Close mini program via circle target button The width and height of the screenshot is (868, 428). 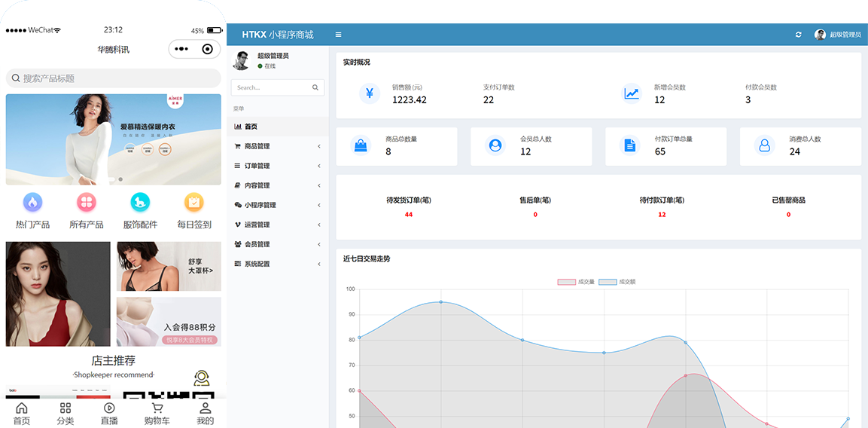pos(207,49)
